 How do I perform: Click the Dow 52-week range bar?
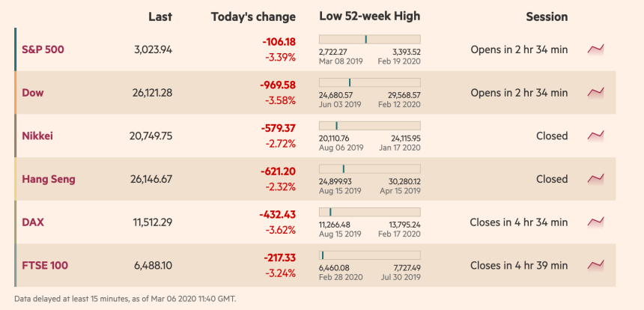click(369, 82)
